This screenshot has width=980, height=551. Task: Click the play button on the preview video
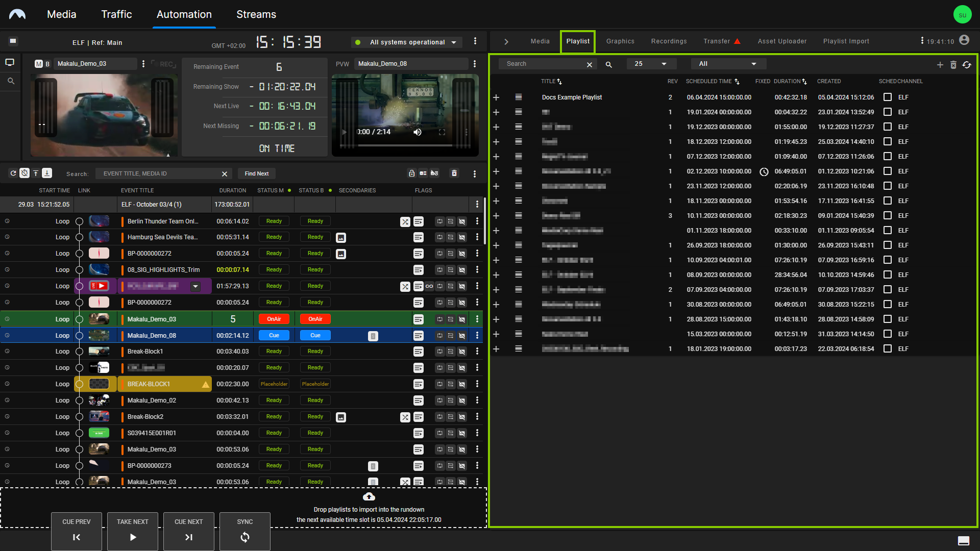(344, 132)
